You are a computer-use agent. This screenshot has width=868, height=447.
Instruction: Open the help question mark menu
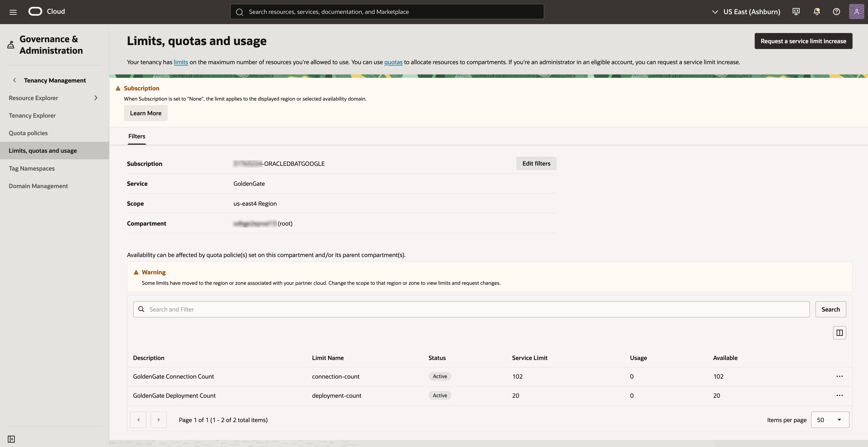836,12
